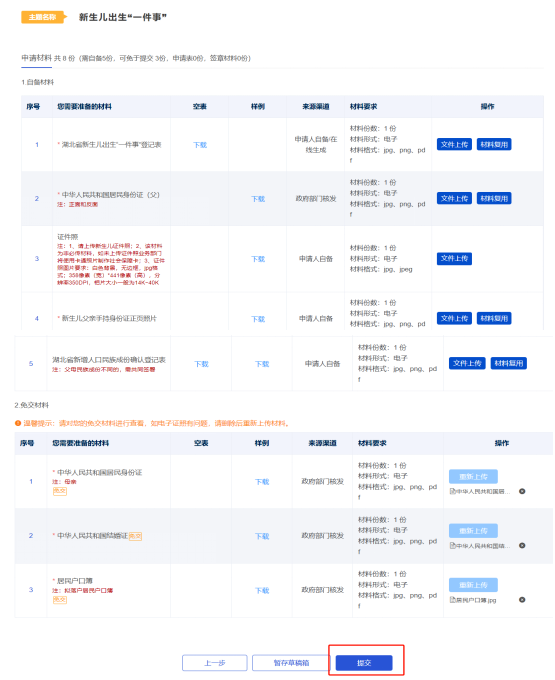Upload file for 证件照 row
The height and width of the screenshot is (680, 555).
pyautogui.click(x=454, y=258)
